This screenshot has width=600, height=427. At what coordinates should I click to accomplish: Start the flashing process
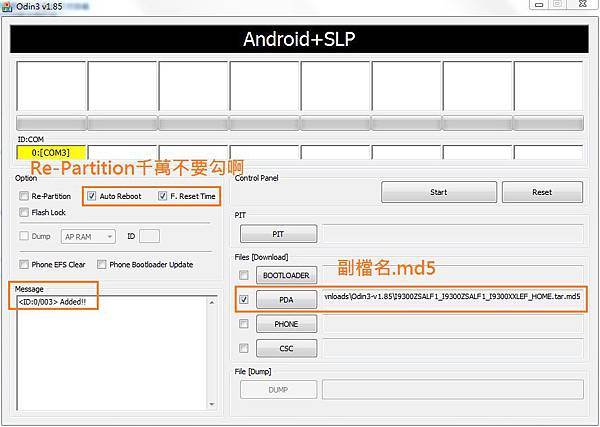click(x=439, y=192)
